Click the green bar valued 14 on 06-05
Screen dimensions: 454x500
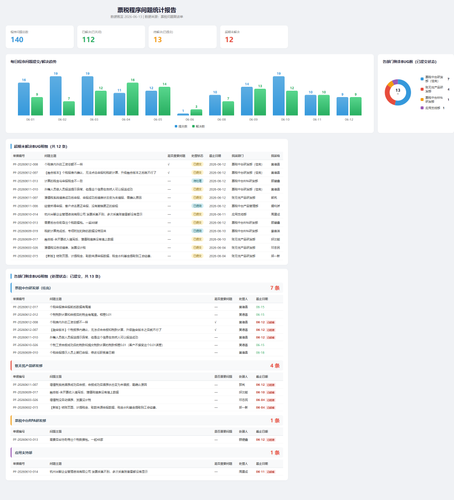(165, 101)
